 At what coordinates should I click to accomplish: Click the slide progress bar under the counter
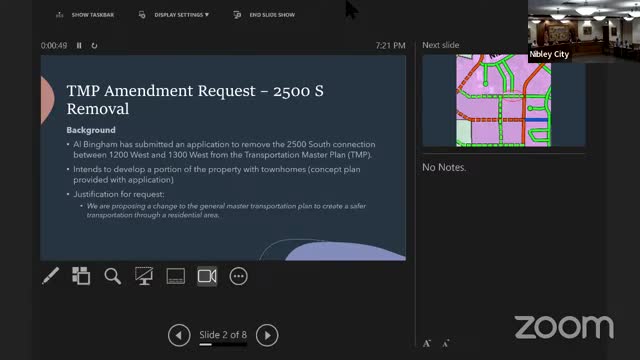point(223,344)
